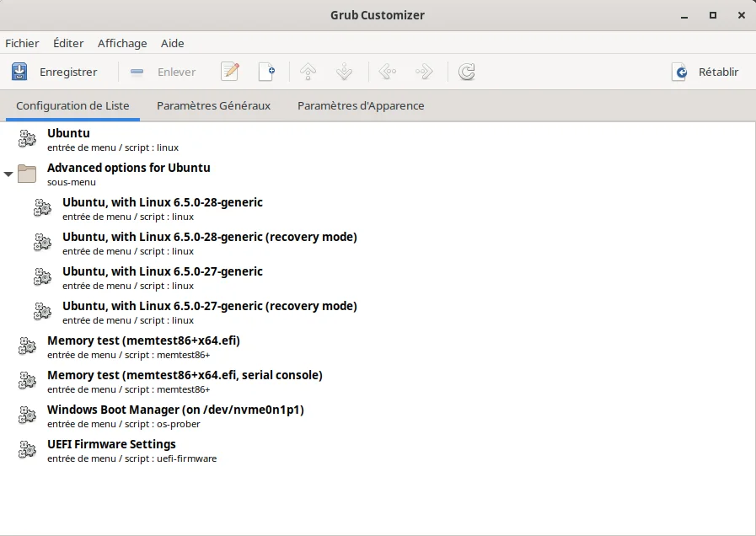Click the Rétablir revert button
The image size is (756, 536).
click(x=705, y=72)
